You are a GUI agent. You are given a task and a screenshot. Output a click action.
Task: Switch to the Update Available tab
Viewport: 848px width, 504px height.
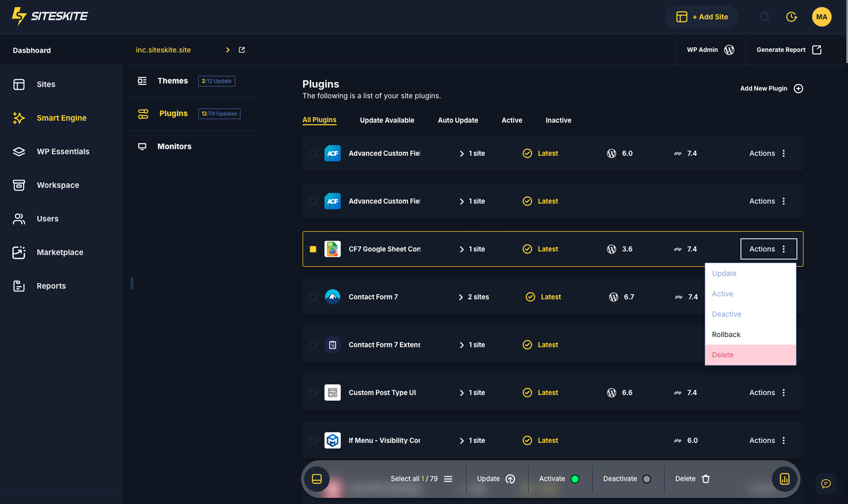(387, 120)
